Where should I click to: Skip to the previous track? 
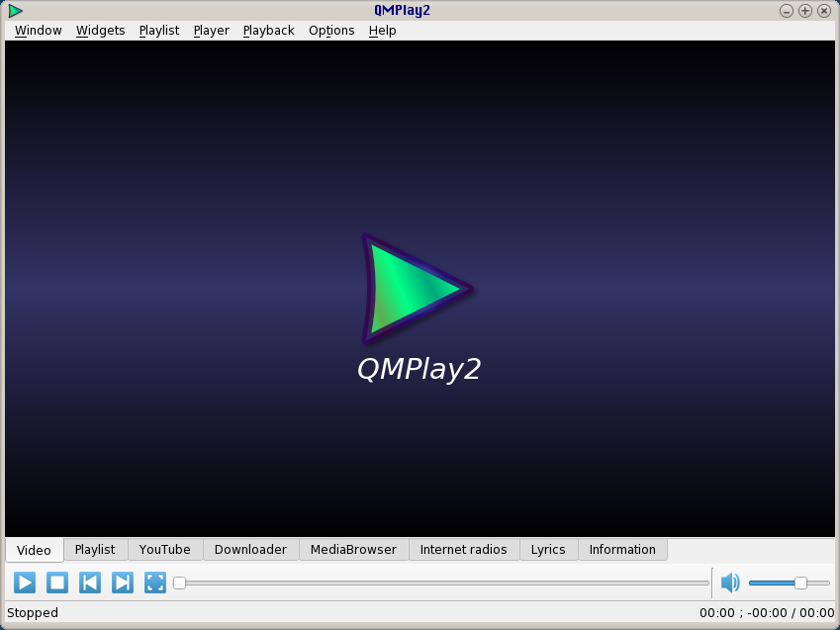(x=90, y=583)
